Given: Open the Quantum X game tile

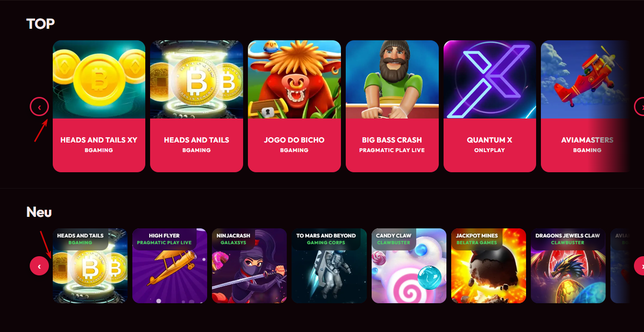Looking at the screenshot, I should (x=490, y=106).
